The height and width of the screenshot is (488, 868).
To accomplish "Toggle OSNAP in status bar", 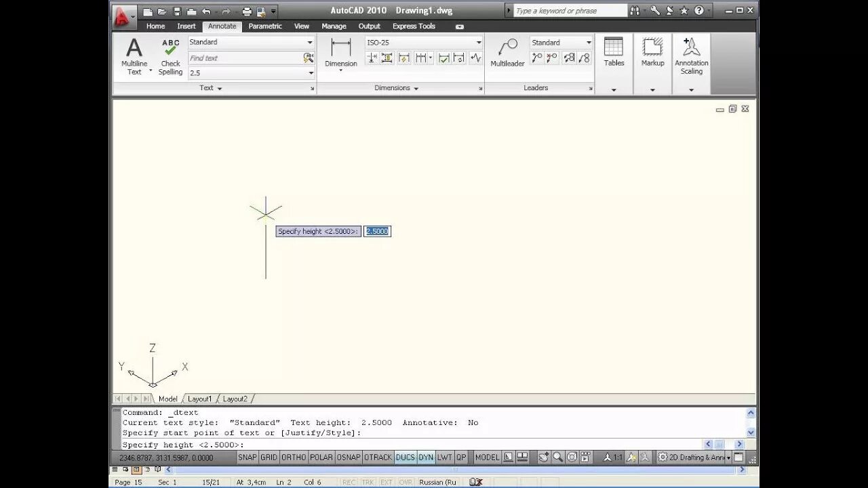I will [x=349, y=457].
